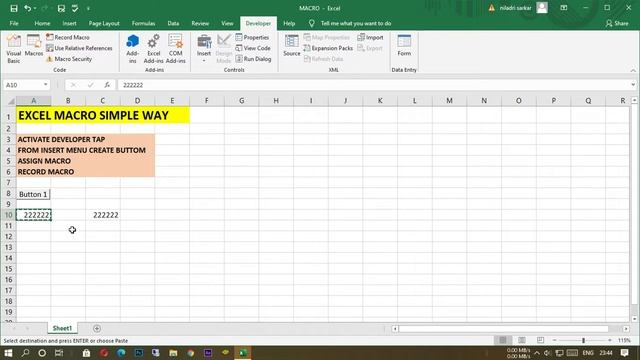This screenshot has width=640, height=360.
Task: Open COM Add-ins
Action: click(176, 49)
